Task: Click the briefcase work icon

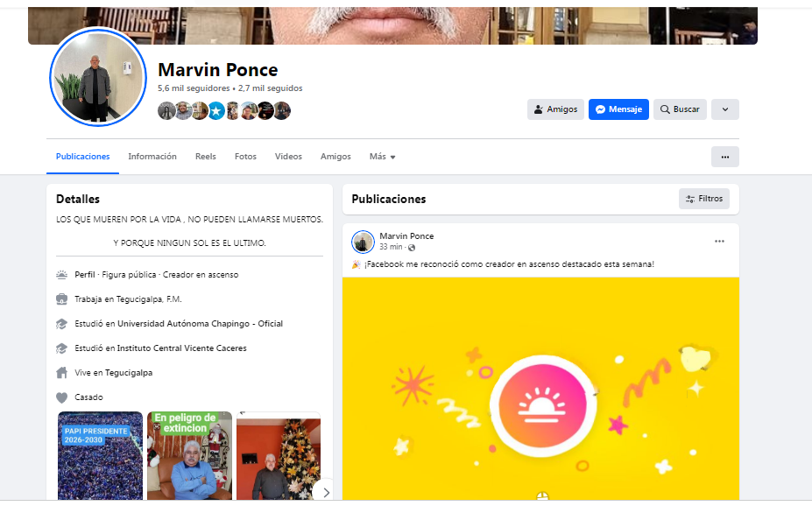Action: tap(61, 299)
